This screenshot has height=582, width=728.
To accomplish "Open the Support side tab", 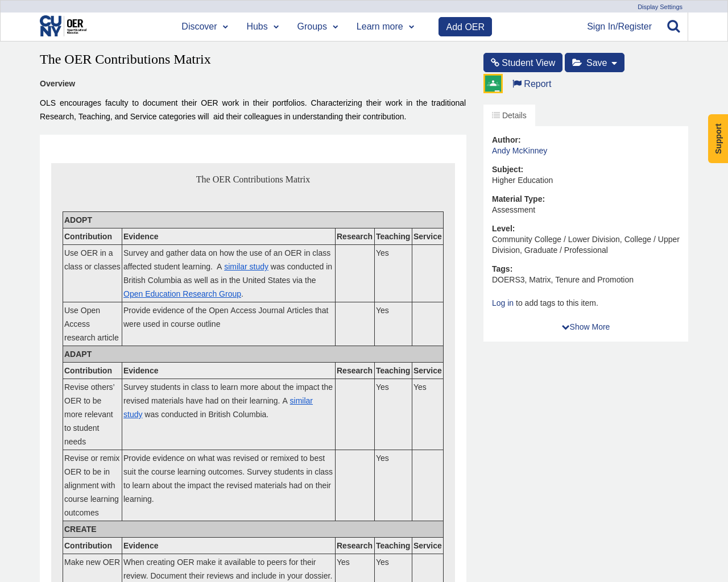I will click(718, 138).
